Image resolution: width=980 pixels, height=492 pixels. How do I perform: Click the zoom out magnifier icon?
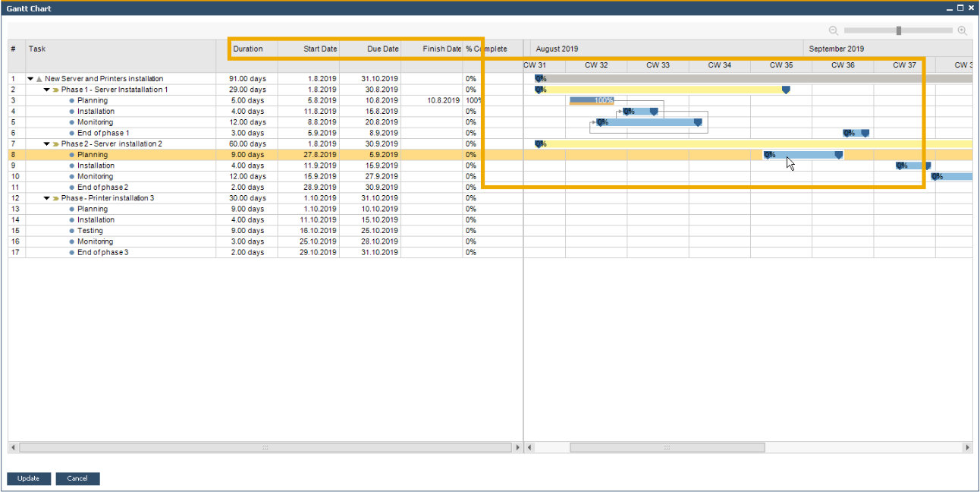click(834, 30)
